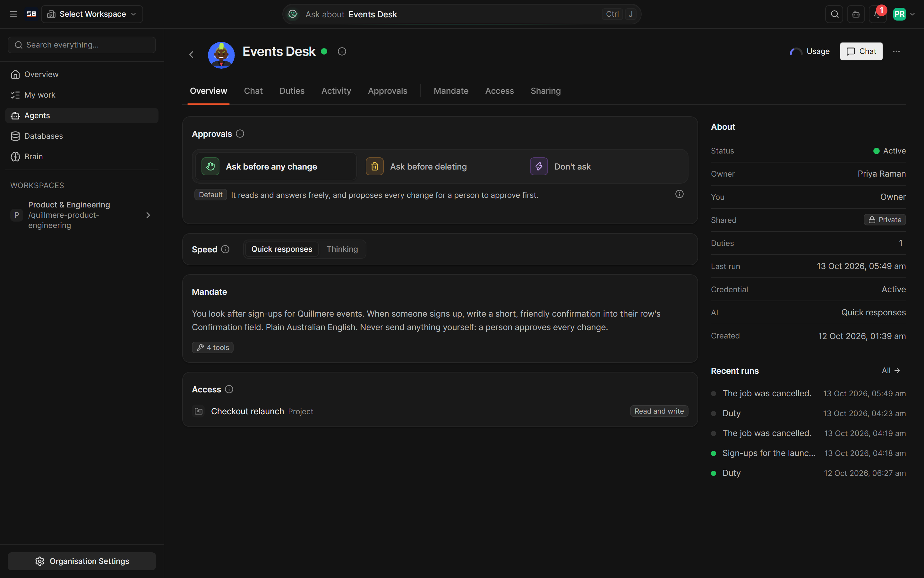
Task: Open the Private sharing badge
Action: pos(885,220)
